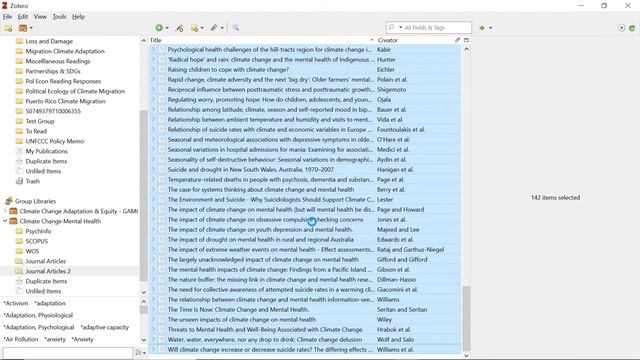Select the Journal Articles 2 collection
The height and width of the screenshot is (360, 640).
point(48,271)
